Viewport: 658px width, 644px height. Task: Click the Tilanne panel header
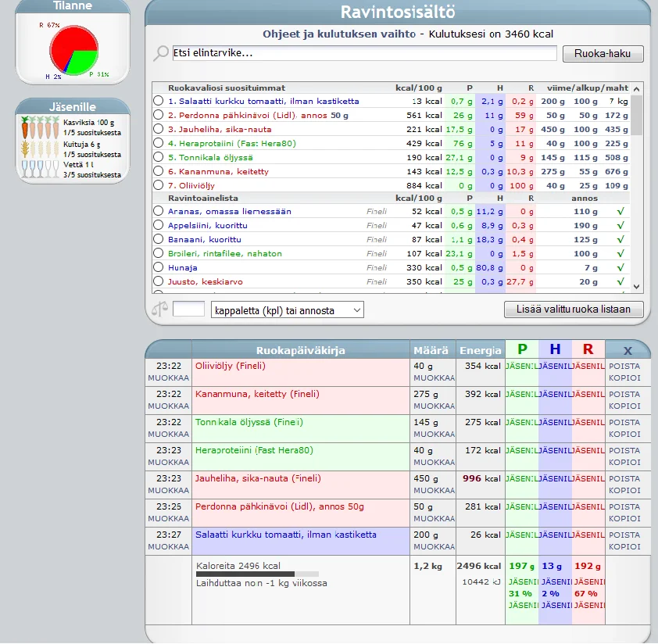pos(73,6)
